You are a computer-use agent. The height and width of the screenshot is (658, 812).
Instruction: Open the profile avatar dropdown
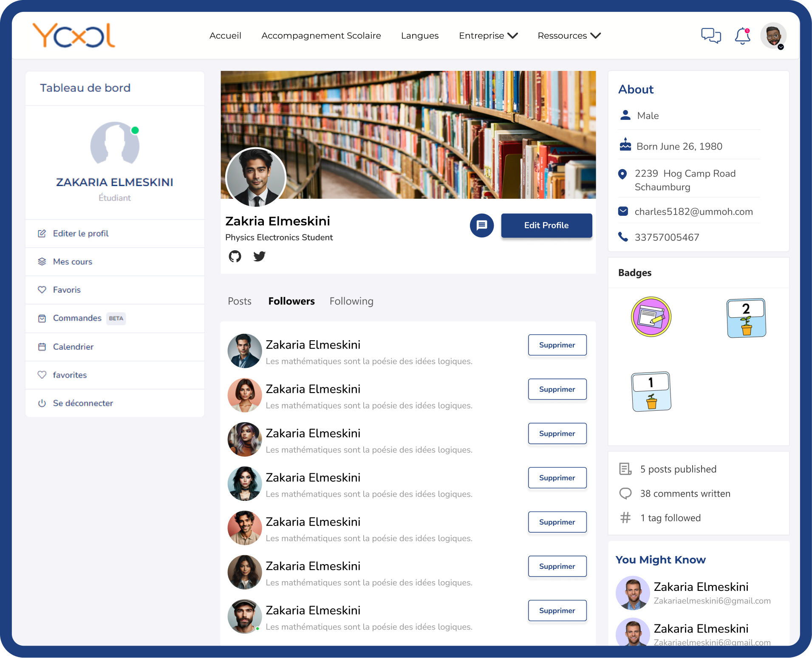tap(772, 36)
